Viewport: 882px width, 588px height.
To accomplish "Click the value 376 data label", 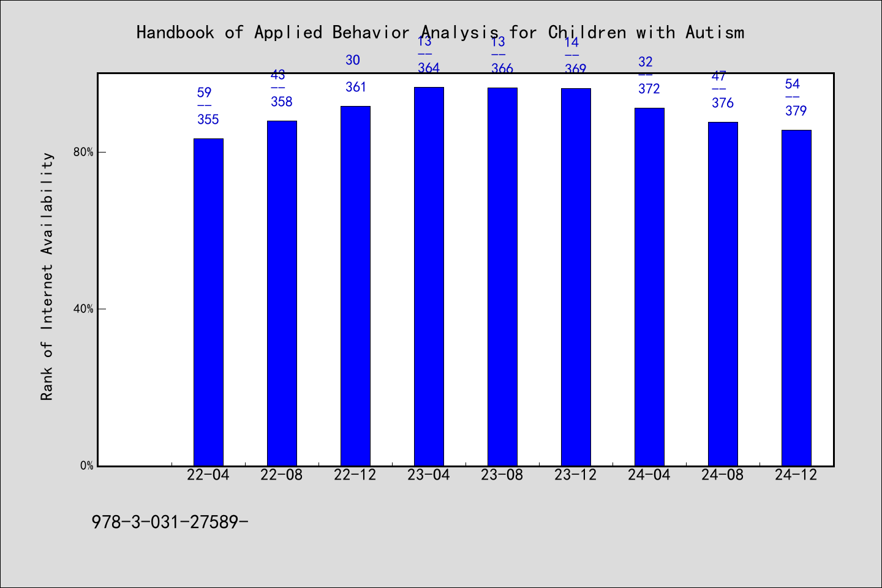I will pyautogui.click(x=723, y=103).
